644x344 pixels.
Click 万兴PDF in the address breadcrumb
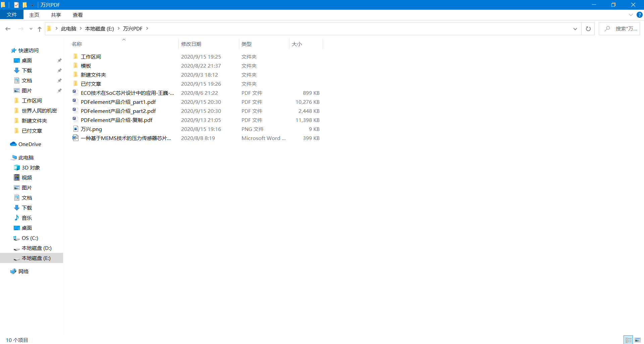tap(132, 29)
